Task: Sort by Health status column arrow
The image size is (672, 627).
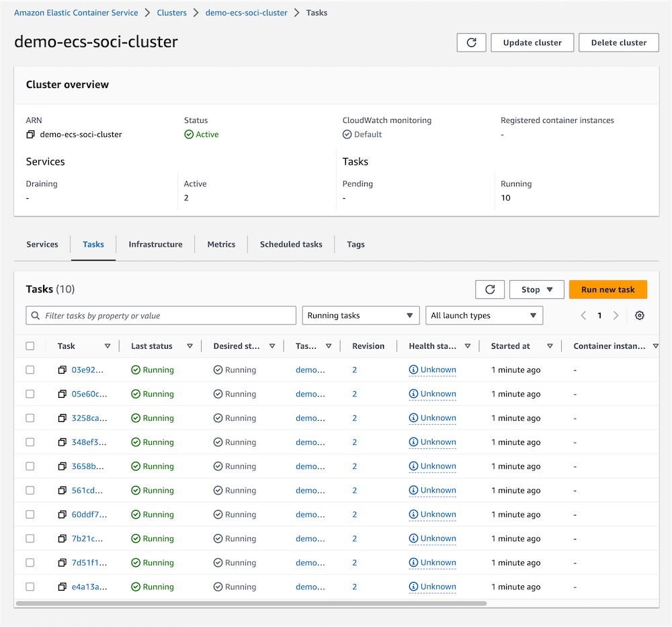Action: point(468,346)
